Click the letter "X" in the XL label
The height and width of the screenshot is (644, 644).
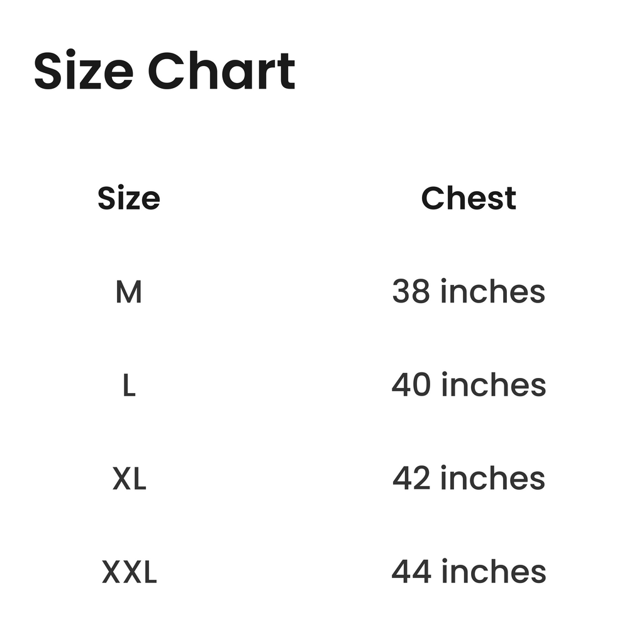tap(122, 479)
